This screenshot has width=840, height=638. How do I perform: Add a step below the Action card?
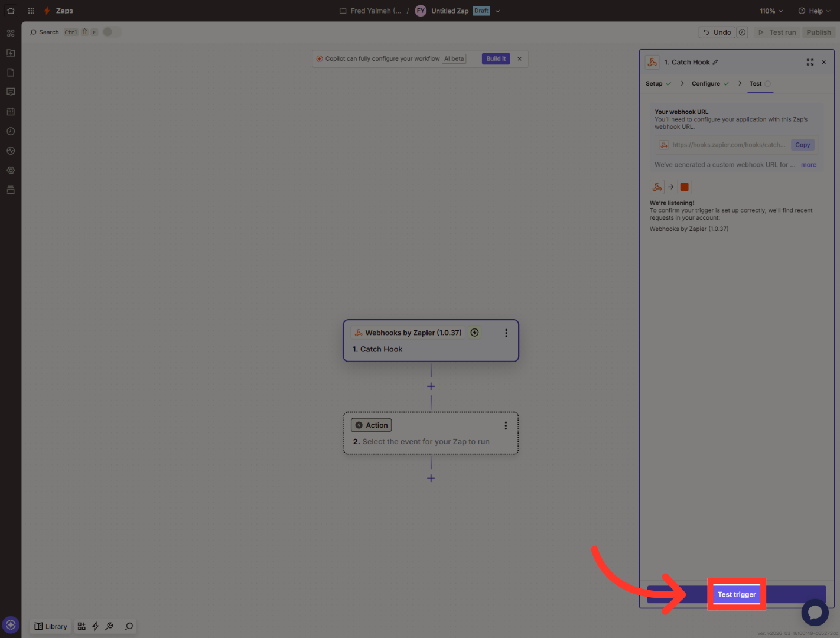[x=431, y=479]
